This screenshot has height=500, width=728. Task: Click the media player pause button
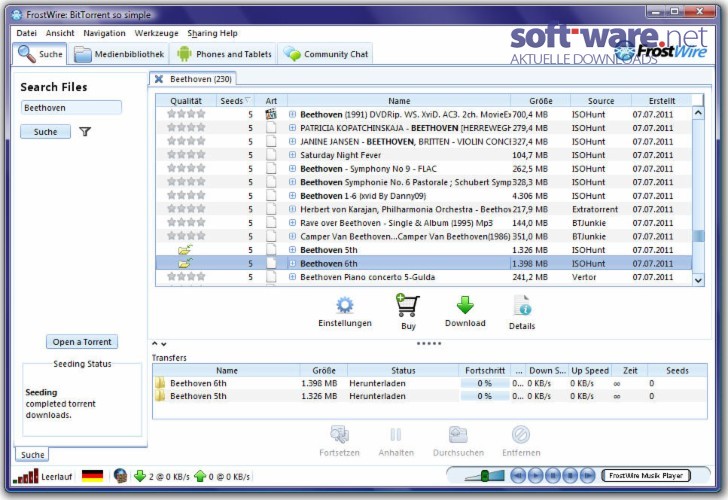click(x=552, y=476)
